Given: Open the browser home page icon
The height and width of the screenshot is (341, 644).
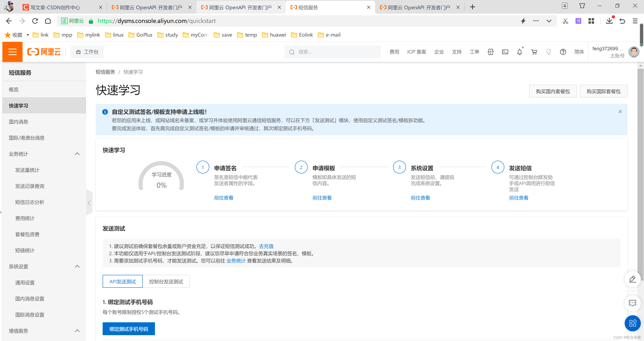Looking at the screenshot, I should (48, 21).
